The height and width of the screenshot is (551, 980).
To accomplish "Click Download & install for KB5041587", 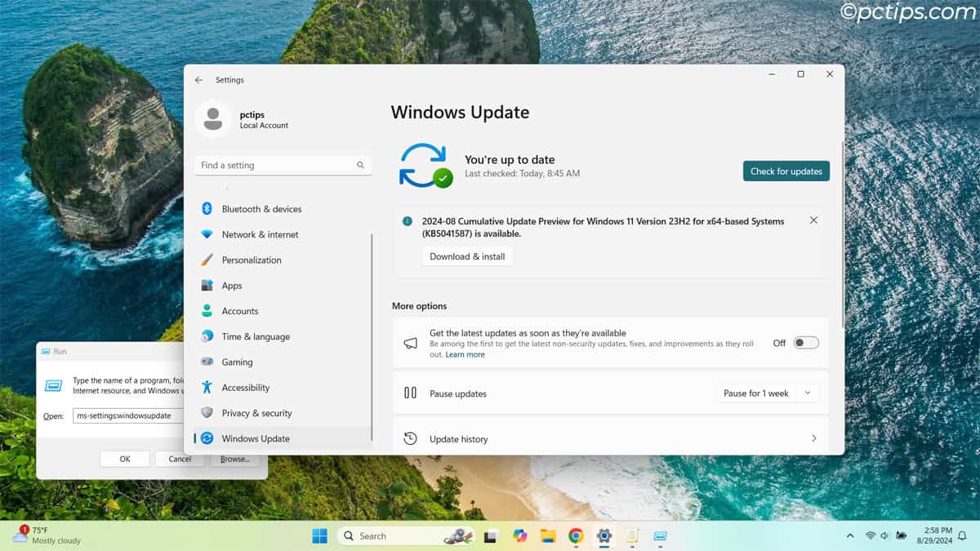I will click(x=466, y=256).
